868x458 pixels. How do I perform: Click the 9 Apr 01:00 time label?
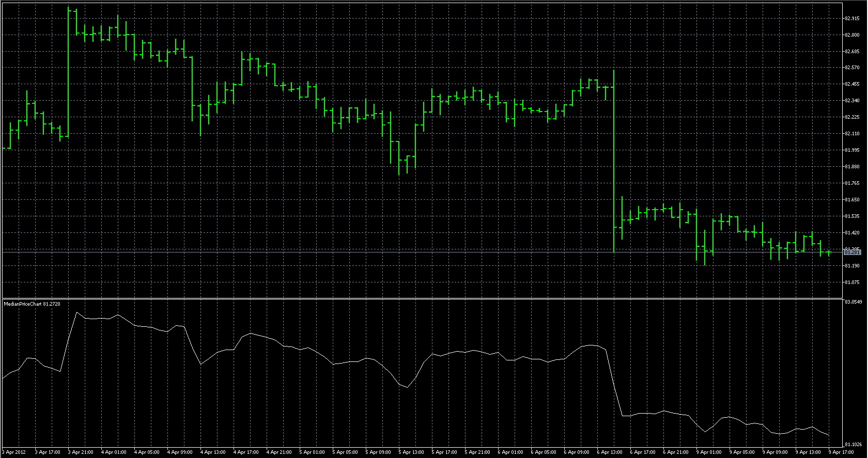709,452
